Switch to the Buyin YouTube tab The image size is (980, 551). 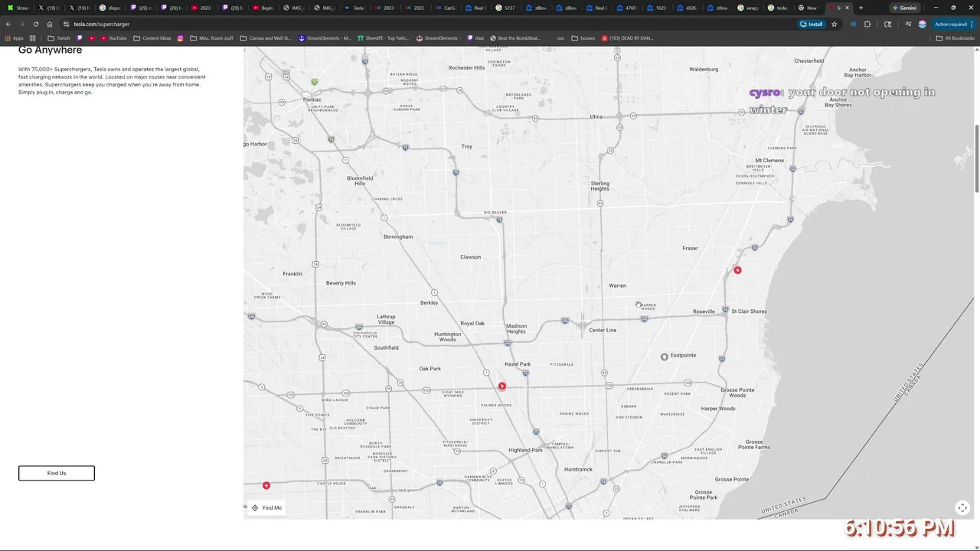click(263, 8)
